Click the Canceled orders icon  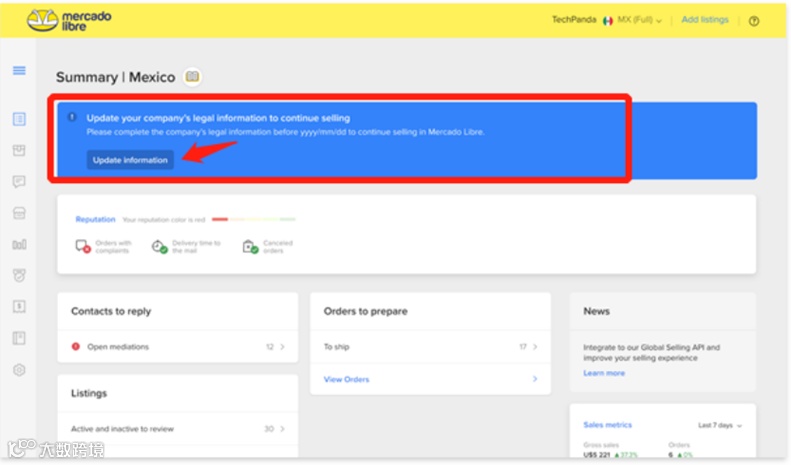click(250, 246)
